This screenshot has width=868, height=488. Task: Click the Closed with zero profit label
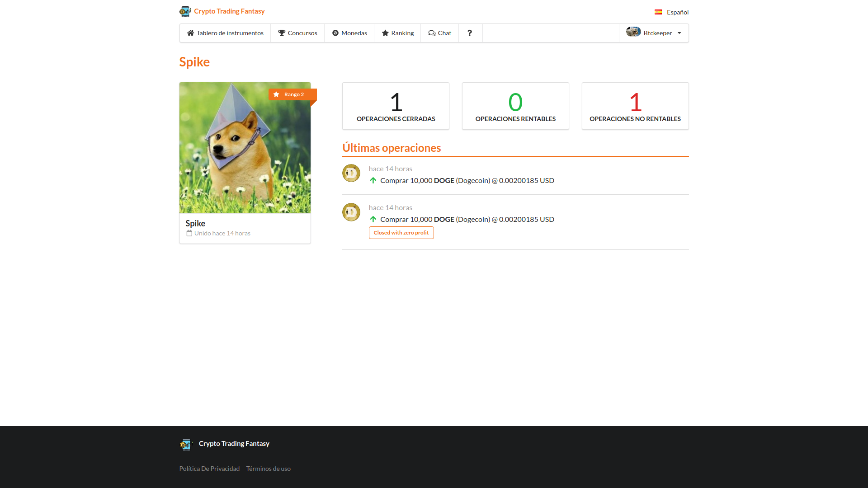point(401,233)
